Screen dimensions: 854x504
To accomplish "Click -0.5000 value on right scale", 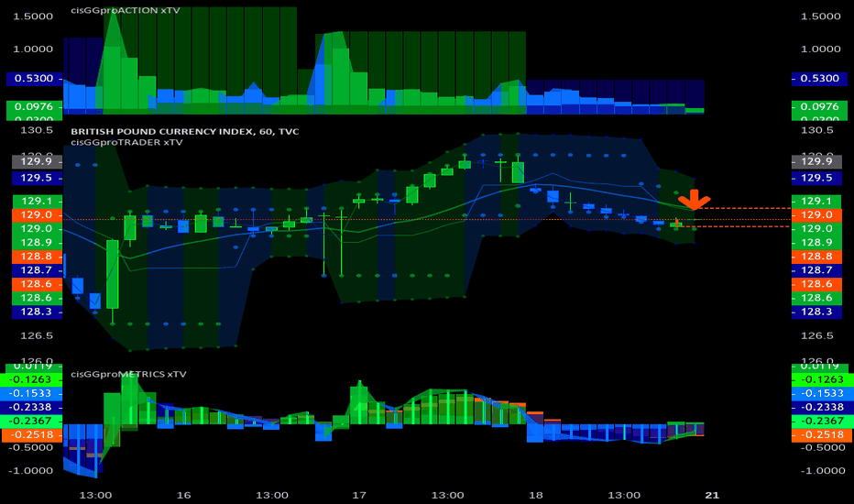I will [823, 448].
